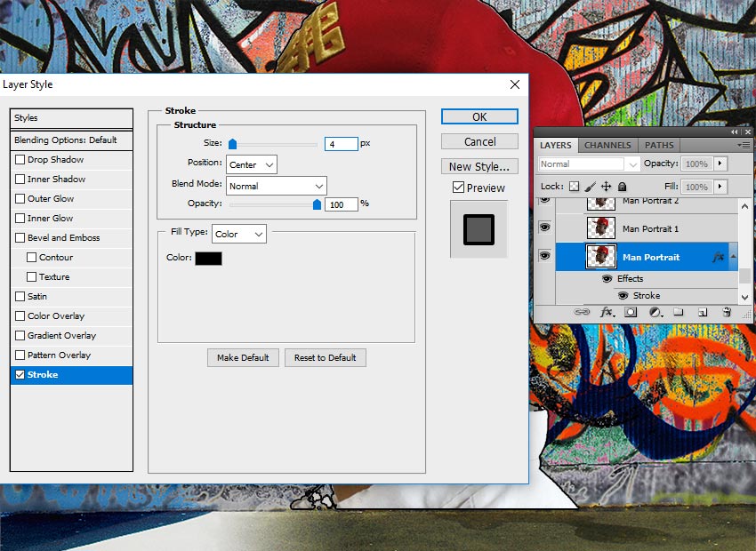Enable the Drop Shadow style
This screenshot has height=551, width=756.
20,159
